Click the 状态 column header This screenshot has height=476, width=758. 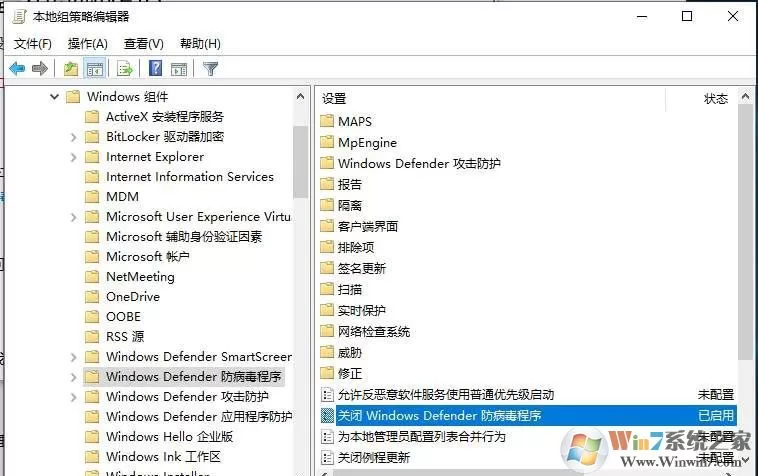(x=716, y=99)
